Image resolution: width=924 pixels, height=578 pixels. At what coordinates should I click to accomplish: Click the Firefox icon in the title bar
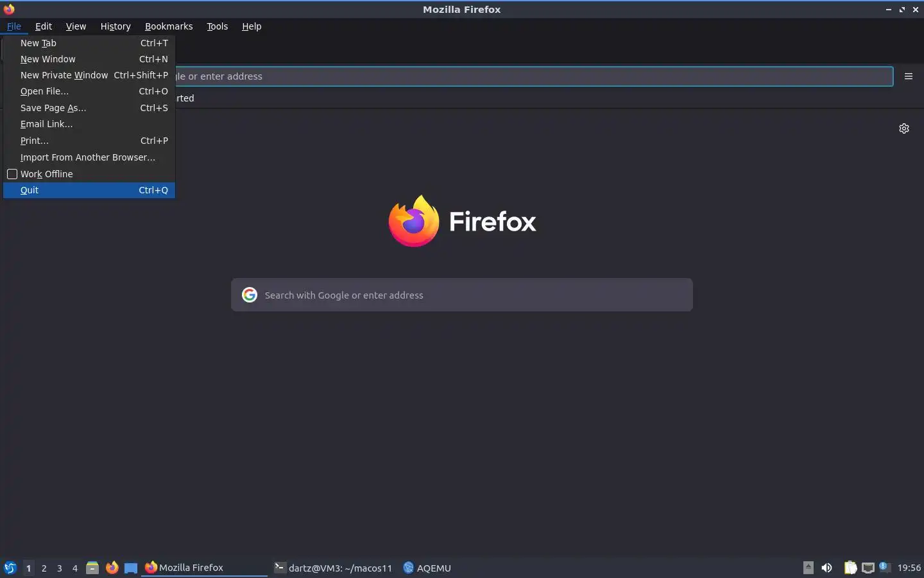[x=9, y=9]
